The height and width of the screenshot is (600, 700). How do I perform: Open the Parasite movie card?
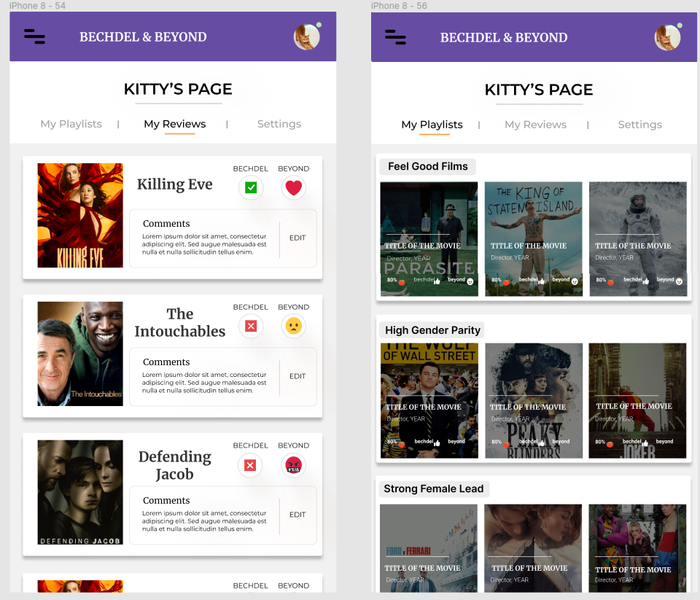point(429,239)
